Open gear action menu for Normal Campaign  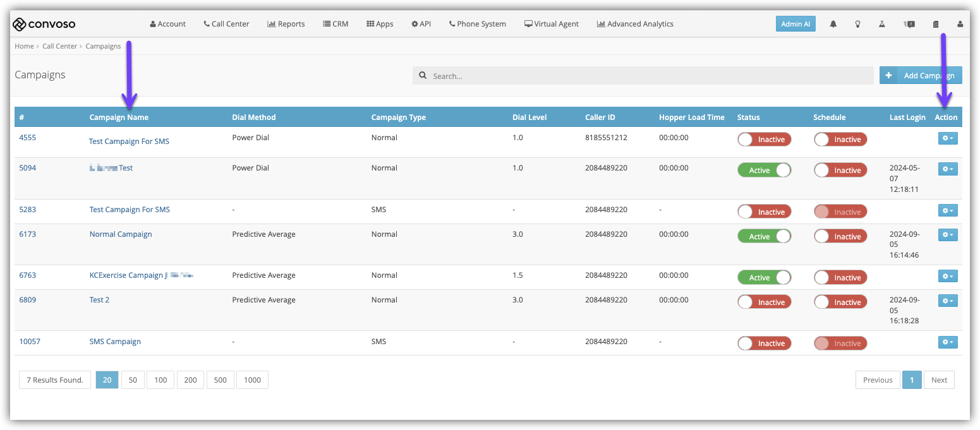[948, 235]
